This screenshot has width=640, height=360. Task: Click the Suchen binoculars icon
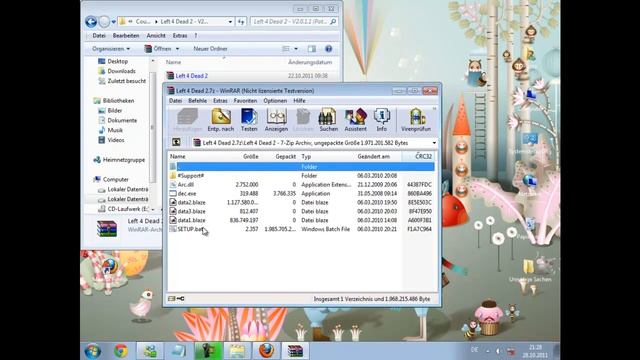329,120
